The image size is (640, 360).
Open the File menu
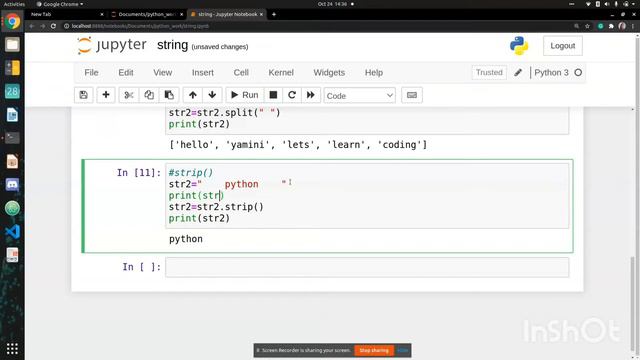[91, 73]
